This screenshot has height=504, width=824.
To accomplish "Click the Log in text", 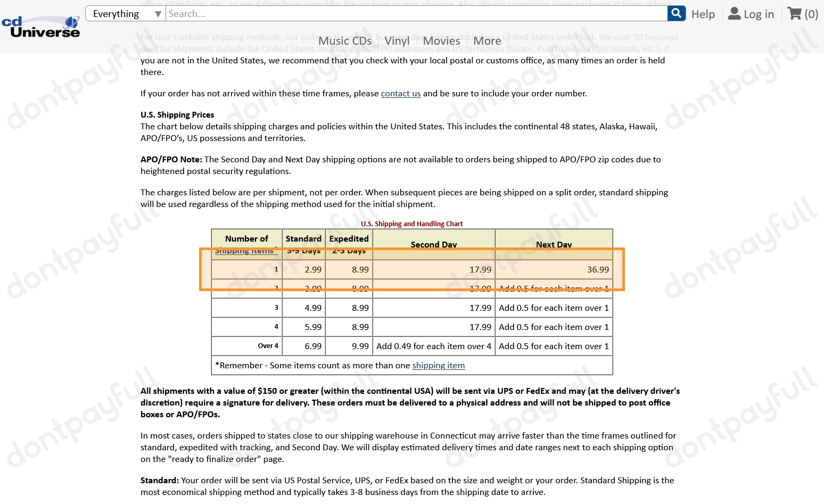I will tap(759, 14).
